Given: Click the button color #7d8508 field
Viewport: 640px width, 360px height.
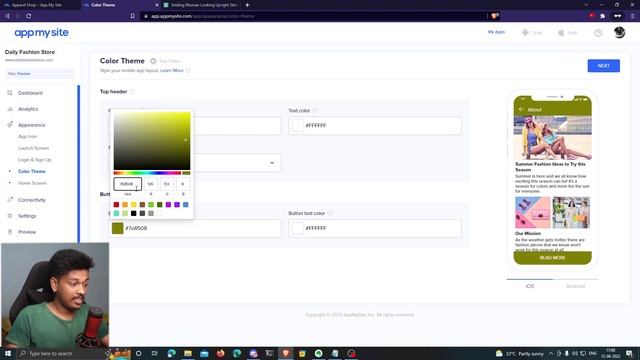Looking at the screenshot, I should click(195, 228).
